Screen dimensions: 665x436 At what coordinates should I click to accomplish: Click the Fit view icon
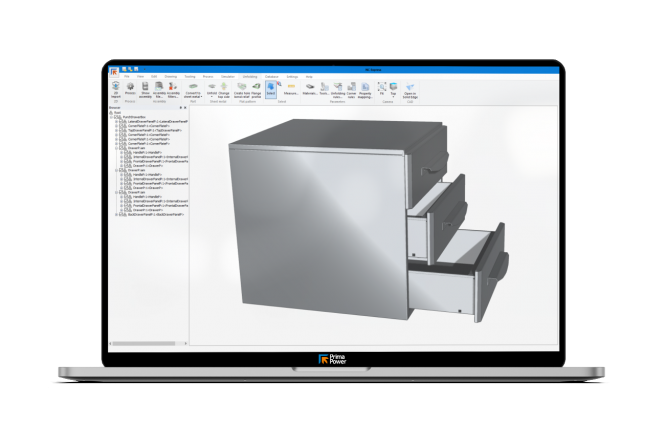[383, 88]
